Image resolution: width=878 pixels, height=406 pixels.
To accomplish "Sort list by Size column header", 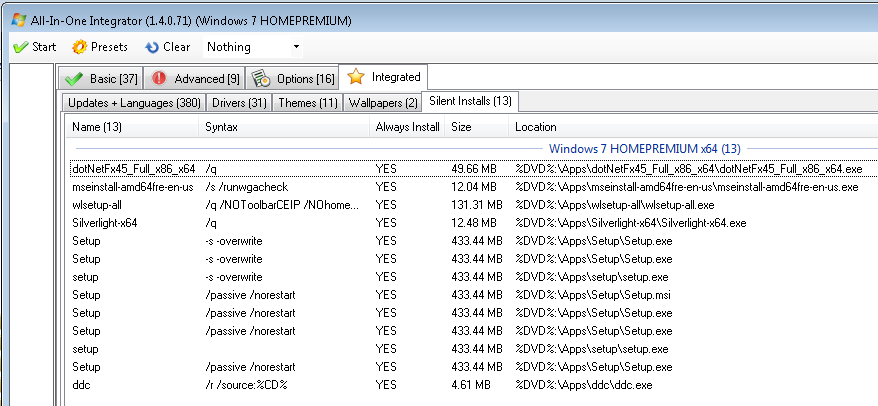I will [x=461, y=127].
